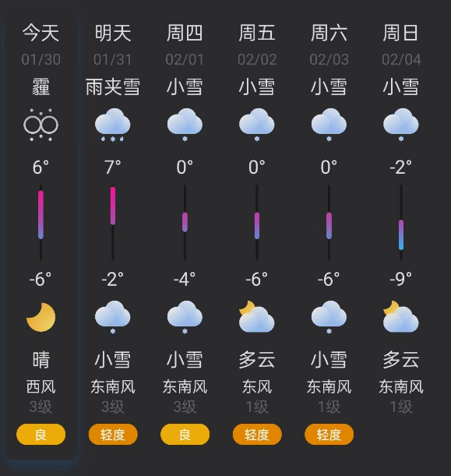Click tomorrow's sleet cloud icon
Viewport: 451px width, 476px height.
pos(113,125)
